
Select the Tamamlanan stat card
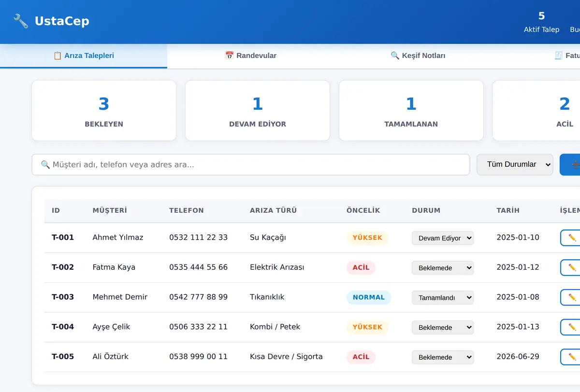pyautogui.click(x=411, y=111)
